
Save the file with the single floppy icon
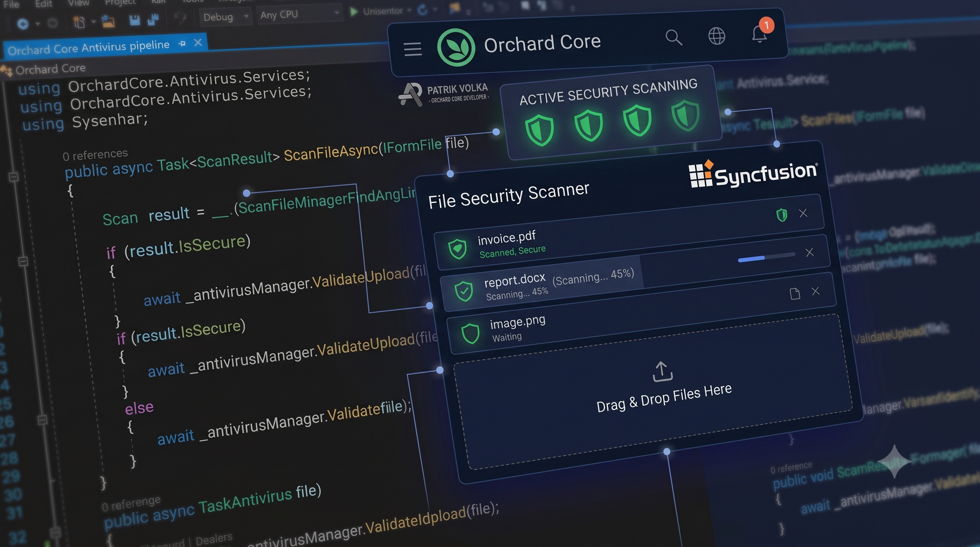135,21
